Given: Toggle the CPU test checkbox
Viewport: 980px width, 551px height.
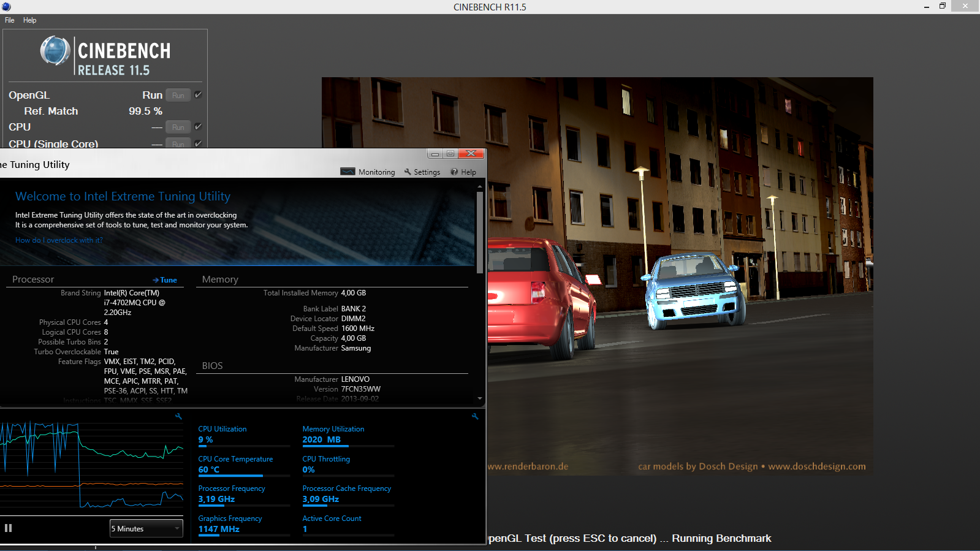Looking at the screenshot, I should [198, 126].
